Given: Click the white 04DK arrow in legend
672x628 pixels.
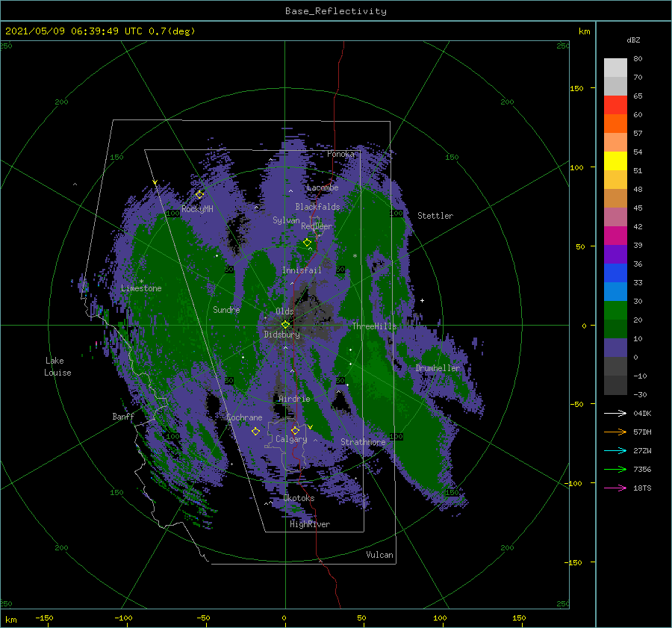Looking at the screenshot, I should (615, 413).
